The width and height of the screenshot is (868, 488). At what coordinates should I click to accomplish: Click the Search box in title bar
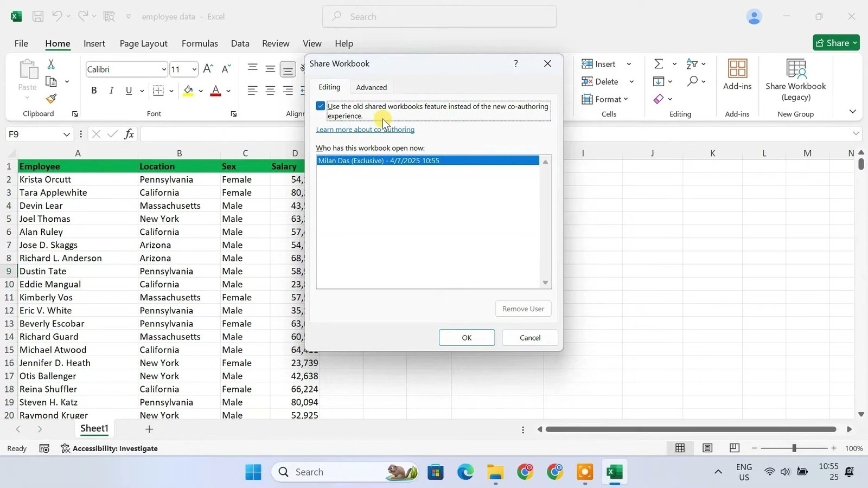(439, 17)
